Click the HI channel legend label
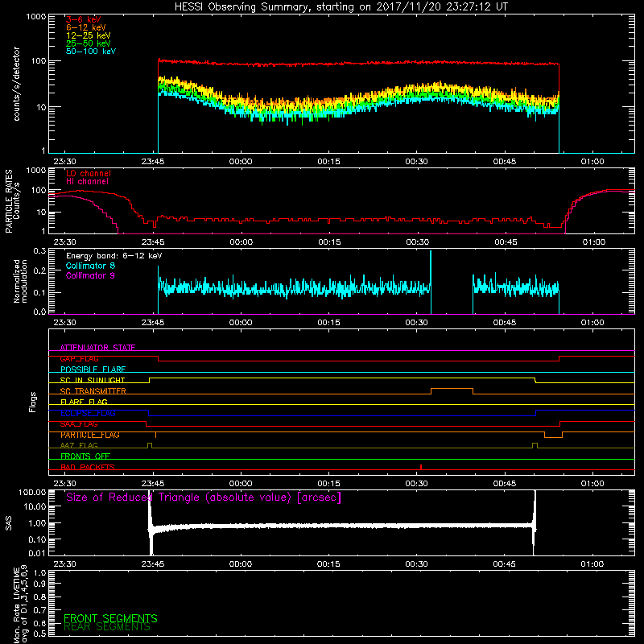 coord(87,182)
